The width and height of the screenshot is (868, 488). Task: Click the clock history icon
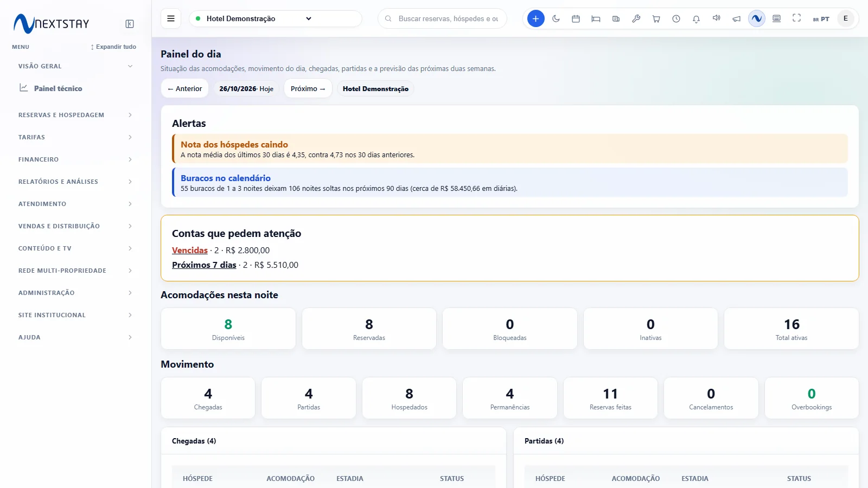[676, 18]
